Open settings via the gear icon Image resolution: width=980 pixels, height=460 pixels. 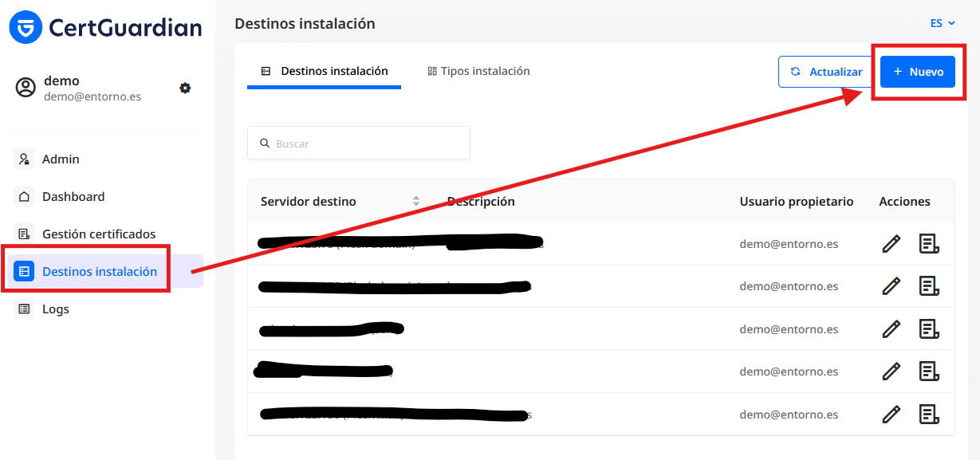click(185, 88)
